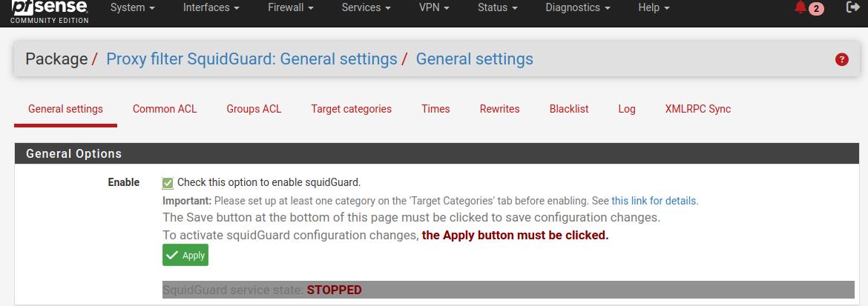Open the XMLRPC Sync tab
Screen dimensions: 868x306
point(698,109)
